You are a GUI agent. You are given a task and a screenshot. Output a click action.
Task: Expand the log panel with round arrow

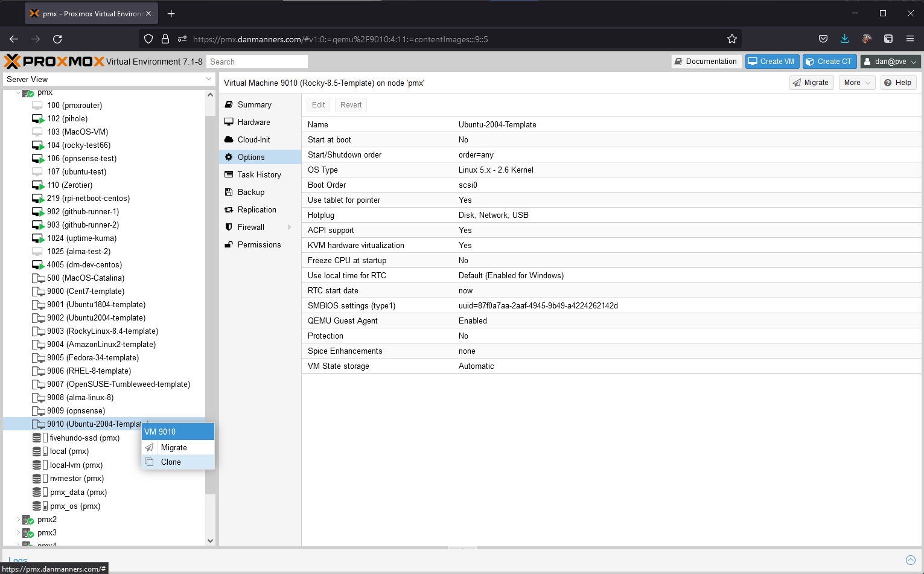[x=911, y=560]
